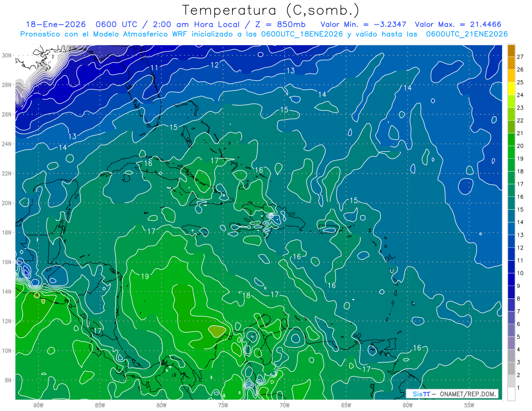Click the contour label "12" on the map
532x411 pixels.
[x=215, y=65]
